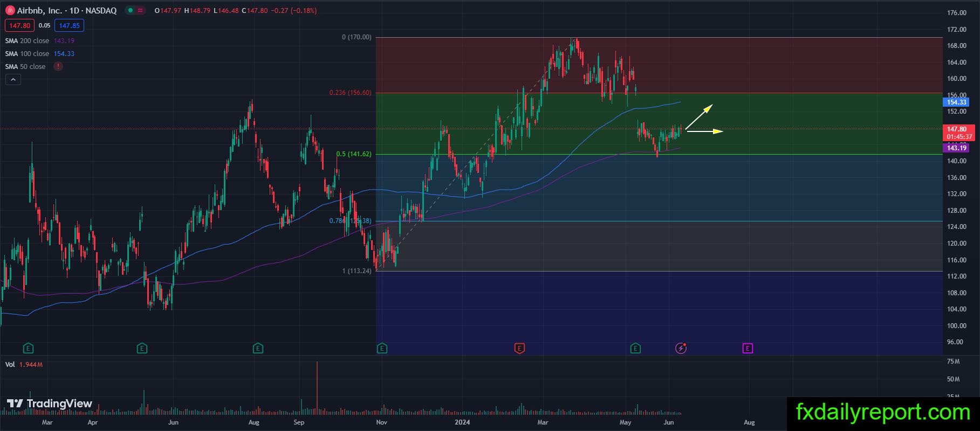The width and height of the screenshot is (980, 431).
Task: Click the green earnings marker between April and June 2023
Action: click(142, 348)
